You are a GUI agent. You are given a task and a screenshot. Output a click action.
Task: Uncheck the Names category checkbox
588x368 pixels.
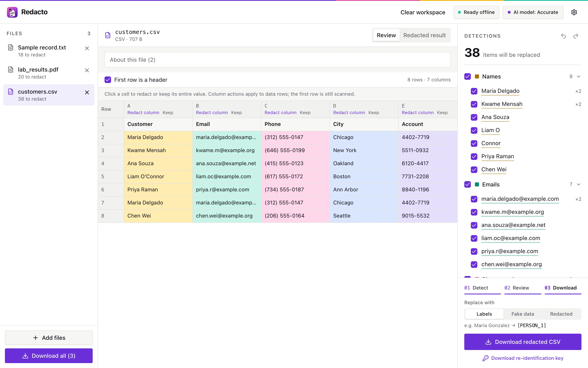[468, 76]
